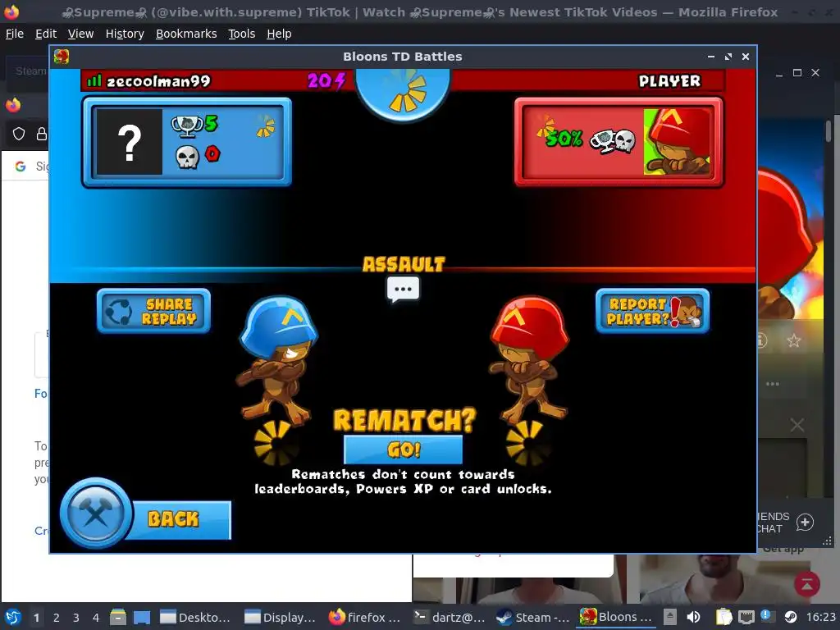Viewport: 840px width, 630px height.
Task: Click the volume speaker tray icon
Action: pyautogui.click(x=693, y=617)
